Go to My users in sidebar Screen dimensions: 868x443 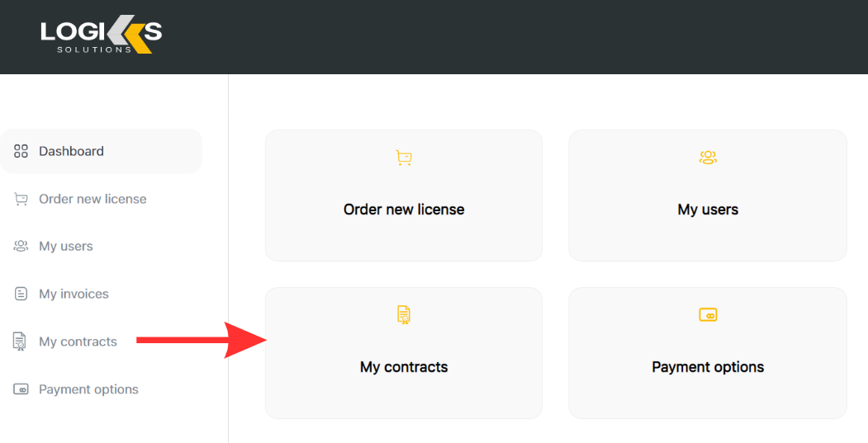(x=66, y=246)
